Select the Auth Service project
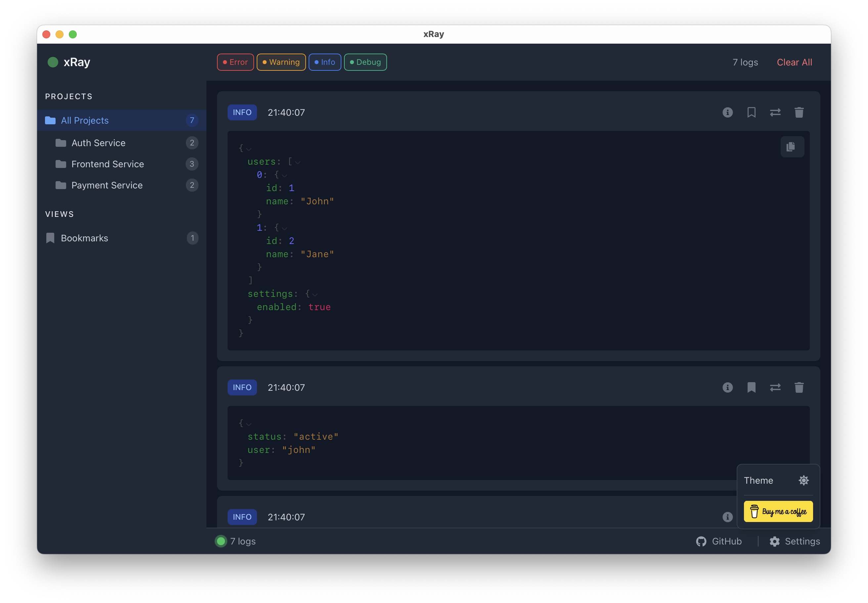 (121, 143)
